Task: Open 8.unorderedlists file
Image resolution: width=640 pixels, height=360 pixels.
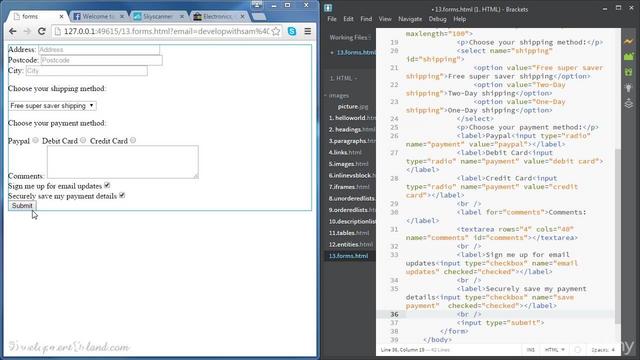Action: click(352, 198)
